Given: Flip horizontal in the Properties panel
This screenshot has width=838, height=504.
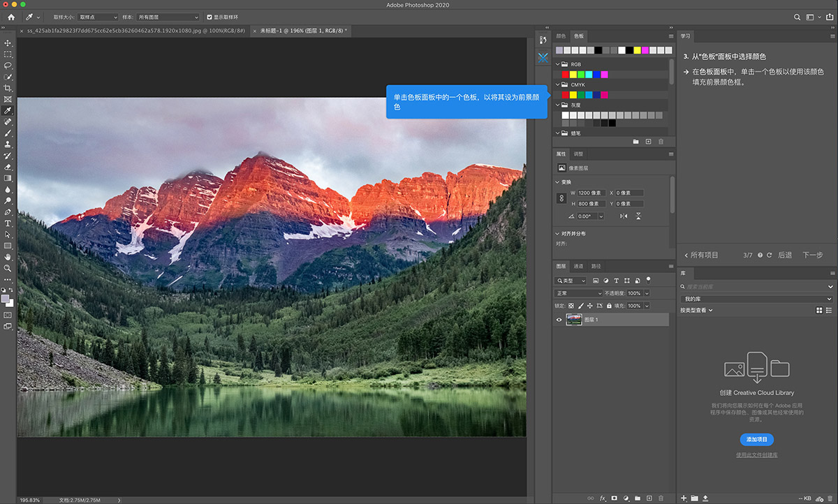Looking at the screenshot, I should (x=624, y=216).
